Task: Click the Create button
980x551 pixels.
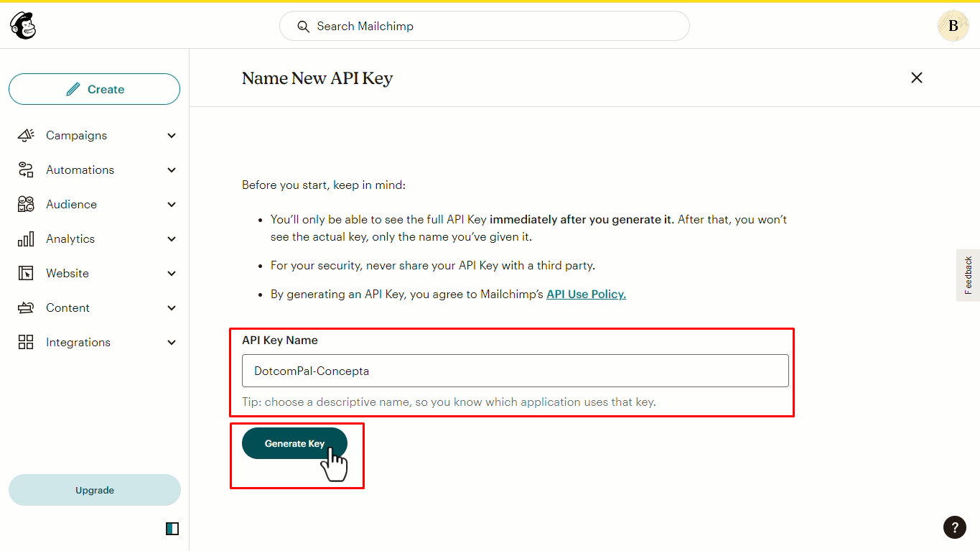Action: 94,89
